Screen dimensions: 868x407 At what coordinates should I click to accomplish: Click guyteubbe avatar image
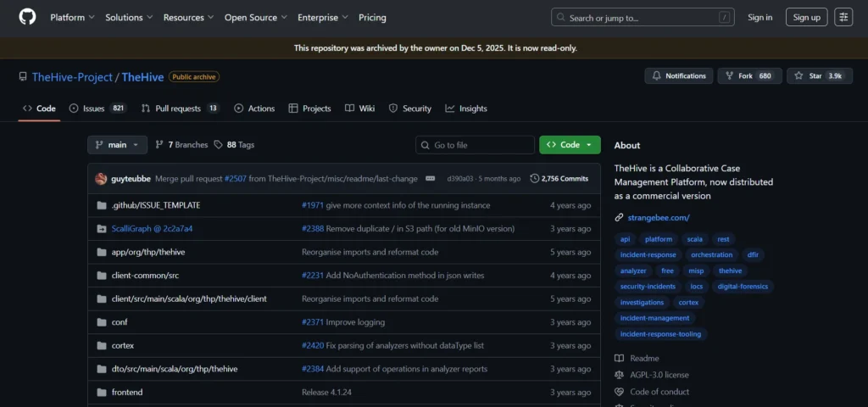click(x=101, y=179)
